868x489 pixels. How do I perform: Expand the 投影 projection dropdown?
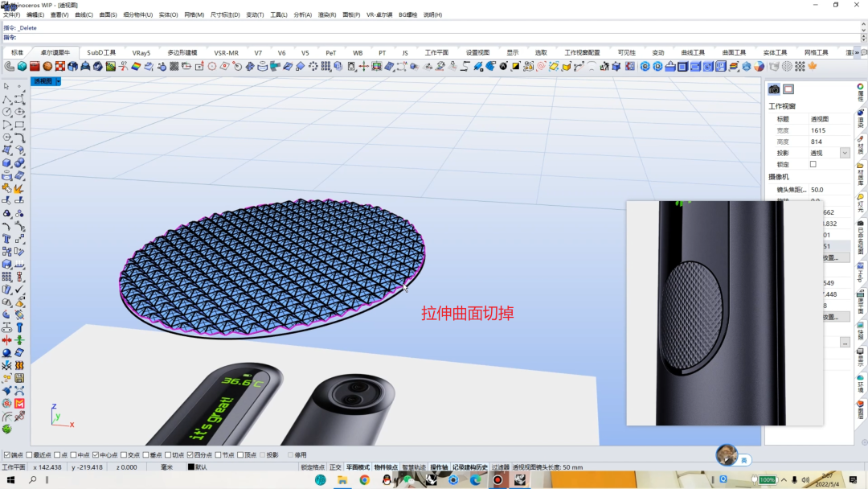pyautogui.click(x=845, y=153)
